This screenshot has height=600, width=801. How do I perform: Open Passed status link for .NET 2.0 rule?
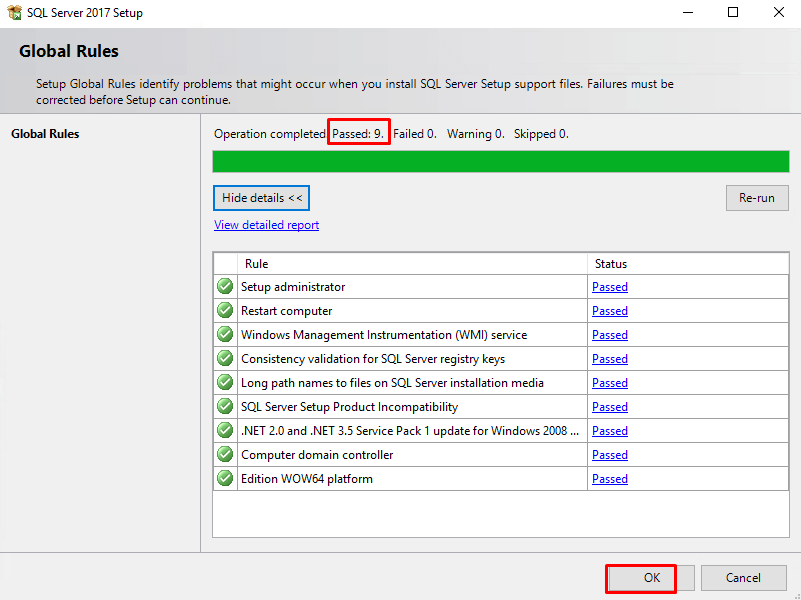coord(609,431)
